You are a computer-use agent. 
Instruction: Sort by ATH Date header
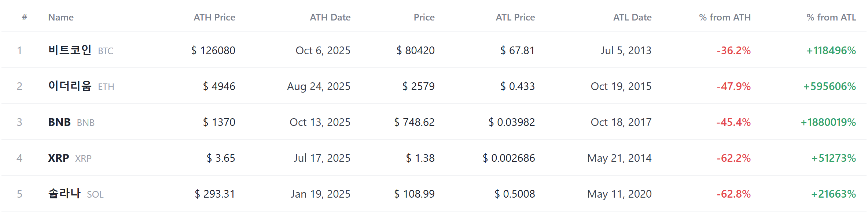click(330, 17)
